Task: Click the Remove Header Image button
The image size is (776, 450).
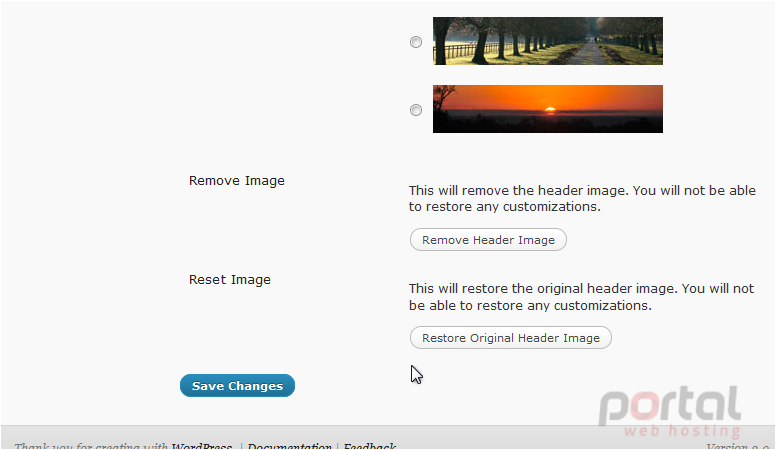Action: [488, 240]
